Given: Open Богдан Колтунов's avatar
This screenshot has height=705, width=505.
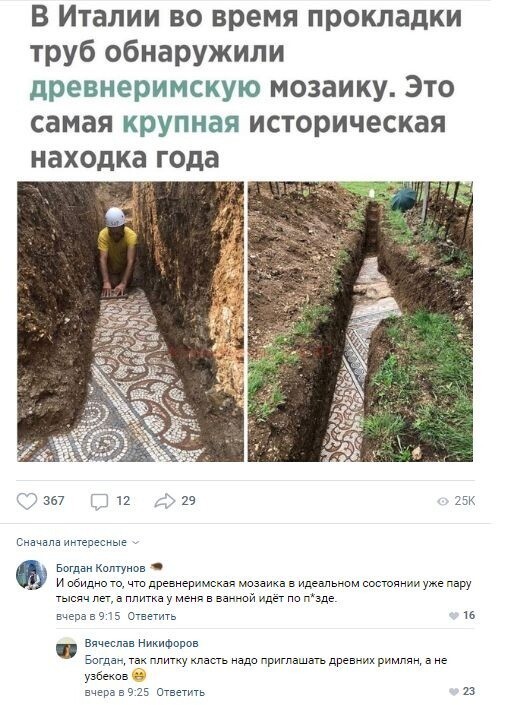Looking at the screenshot, I should [x=31, y=575].
